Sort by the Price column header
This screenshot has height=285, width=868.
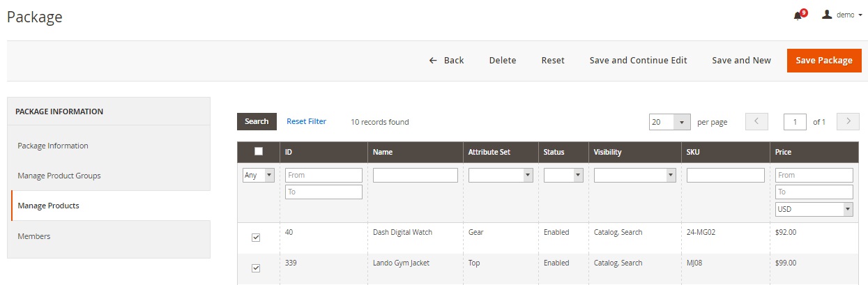(783, 152)
